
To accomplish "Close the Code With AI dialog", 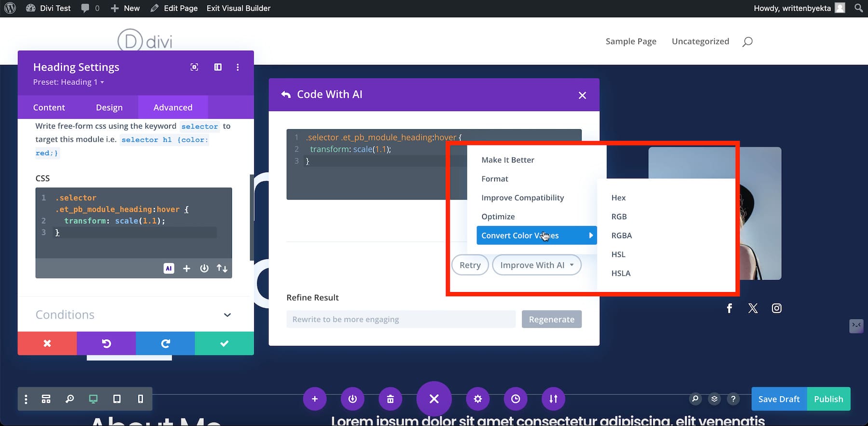I will (x=582, y=95).
